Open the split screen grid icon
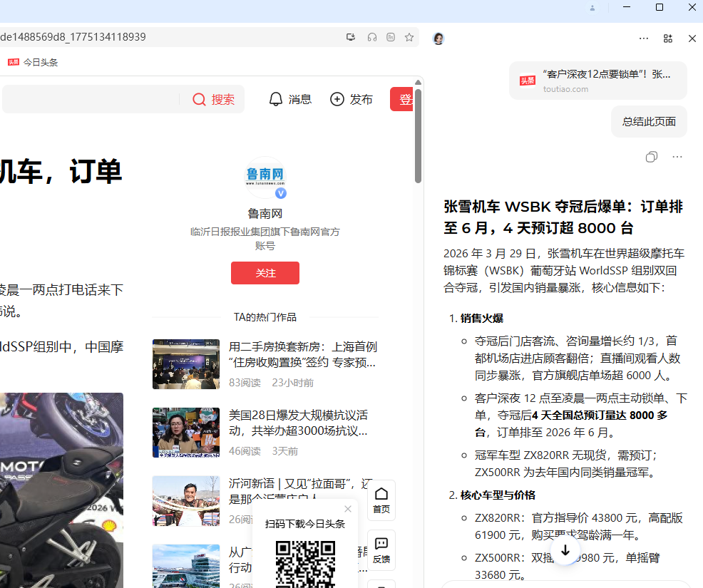Viewport: 703px width, 588px height. (667, 38)
